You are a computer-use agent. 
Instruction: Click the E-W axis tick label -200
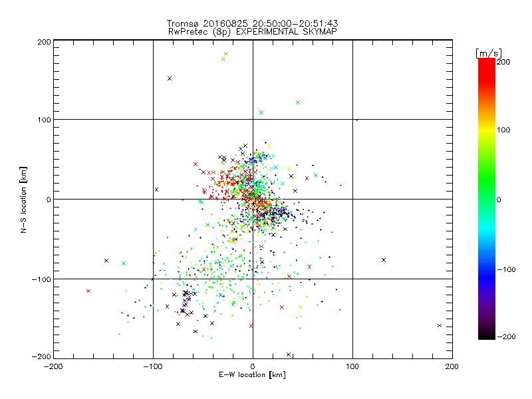pyautogui.click(x=53, y=367)
